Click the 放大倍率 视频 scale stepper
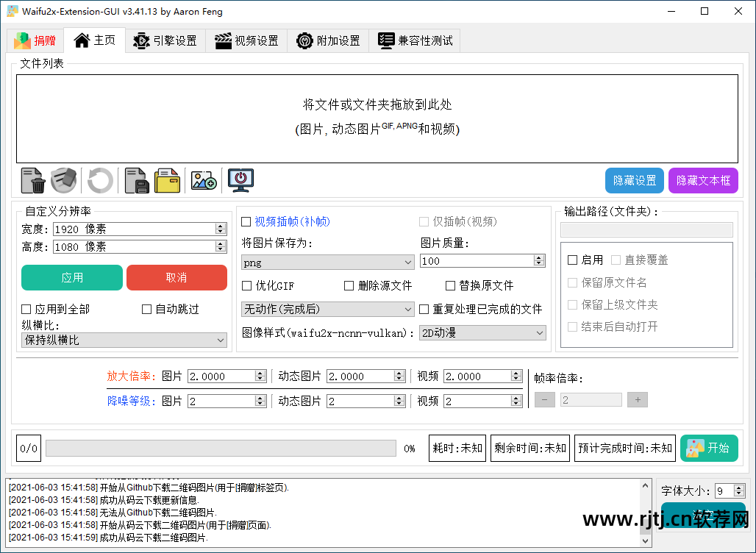 [x=516, y=376]
